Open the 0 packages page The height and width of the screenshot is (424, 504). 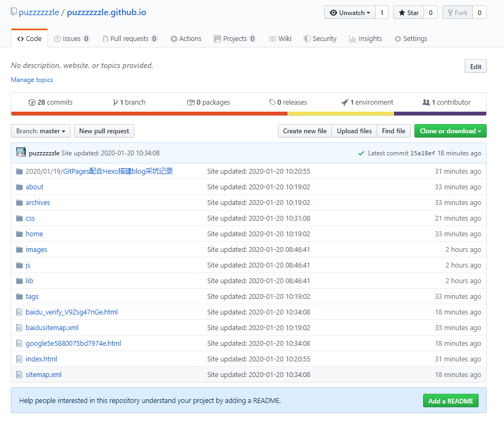pyautogui.click(x=209, y=102)
